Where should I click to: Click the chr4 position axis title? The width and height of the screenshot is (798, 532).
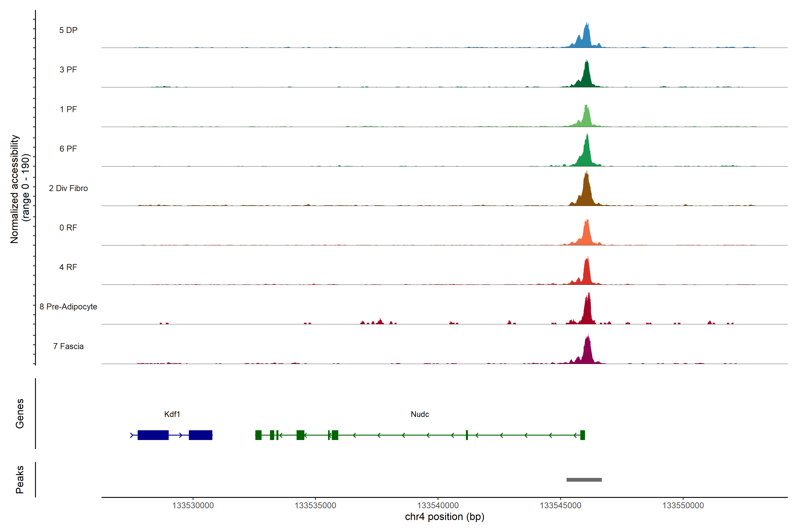pyautogui.click(x=444, y=517)
